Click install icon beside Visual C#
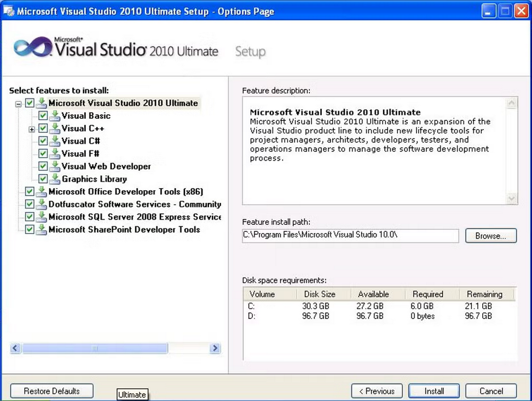The image size is (532, 401). pos(54,141)
